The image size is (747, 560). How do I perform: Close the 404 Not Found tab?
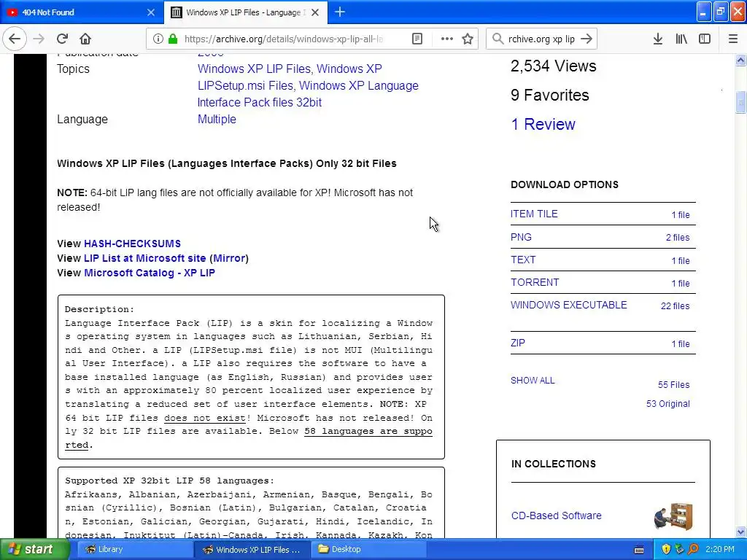(x=150, y=12)
